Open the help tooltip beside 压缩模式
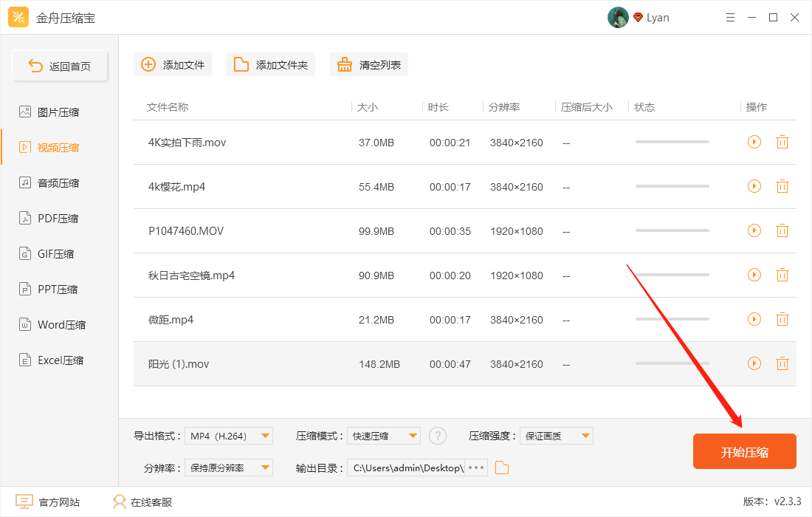 [x=438, y=436]
